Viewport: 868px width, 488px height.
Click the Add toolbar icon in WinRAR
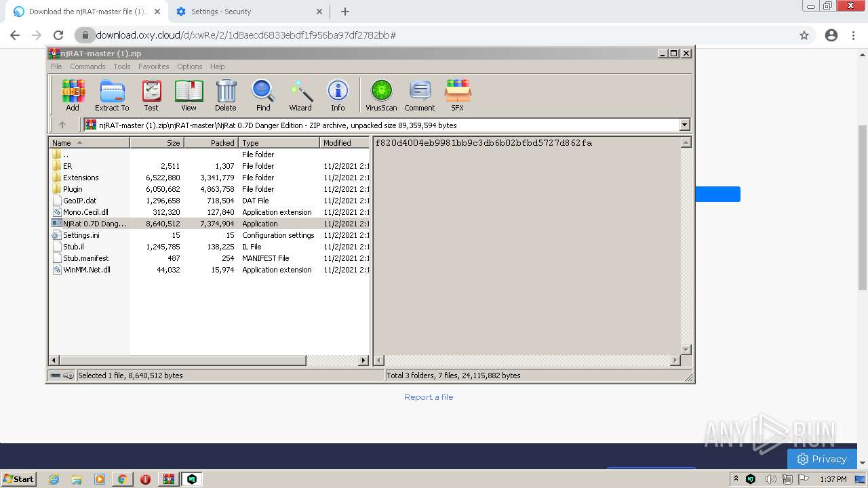(73, 95)
